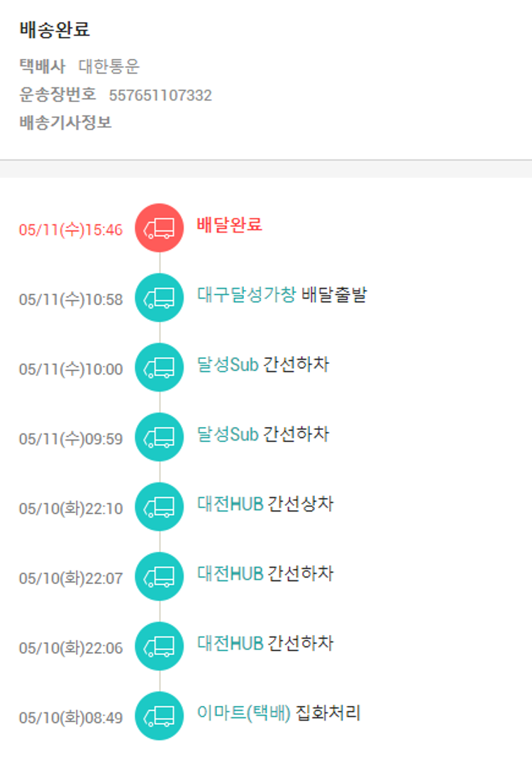Open the 이마트(택배) location link
532x769 pixels.
point(244,713)
